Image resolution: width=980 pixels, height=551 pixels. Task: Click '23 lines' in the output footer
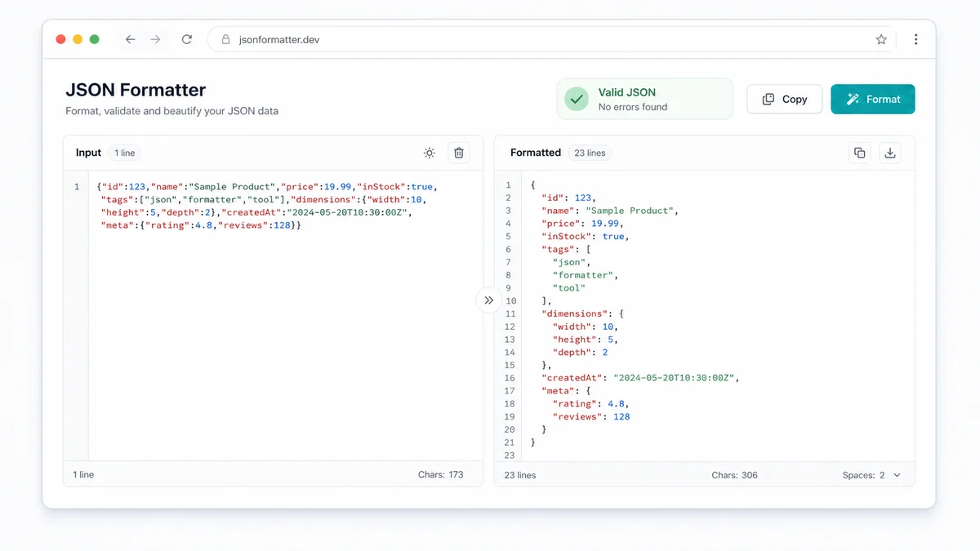tap(520, 475)
